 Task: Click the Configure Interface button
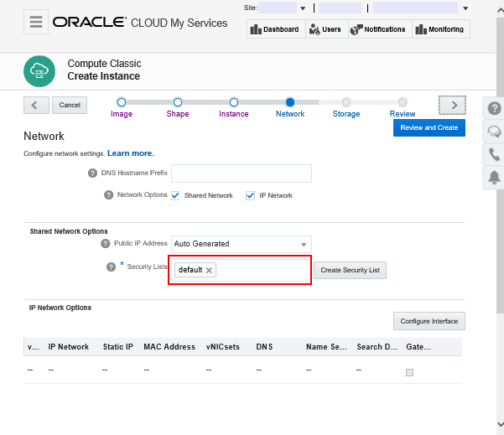pos(429,321)
